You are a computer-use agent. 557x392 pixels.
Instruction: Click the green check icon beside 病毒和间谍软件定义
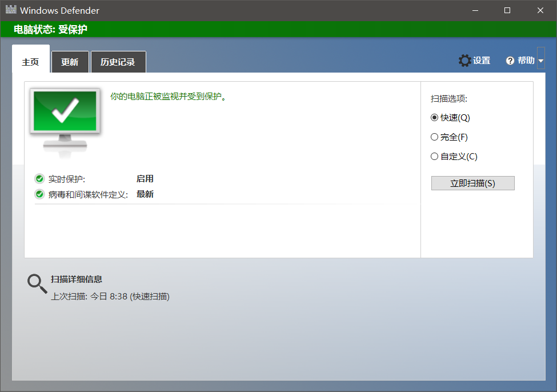(x=39, y=194)
